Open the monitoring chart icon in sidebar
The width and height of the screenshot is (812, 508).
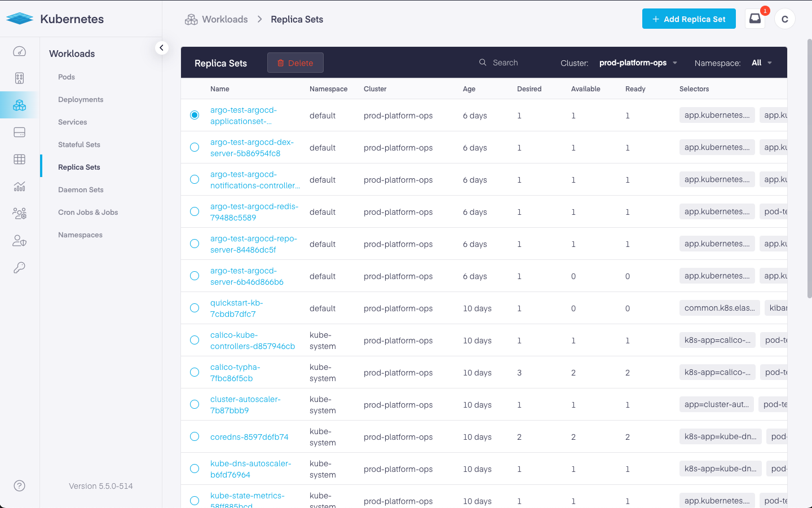tap(19, 187)
